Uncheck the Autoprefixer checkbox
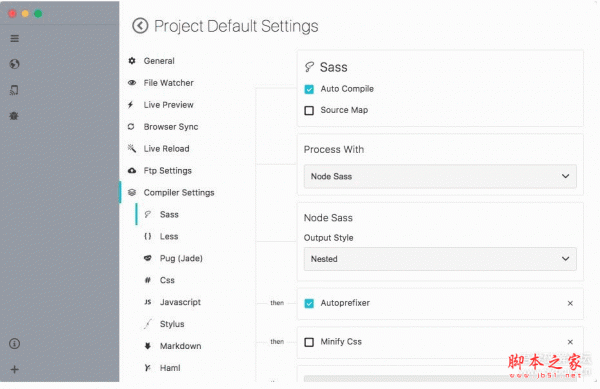 [x=309, y=303]
